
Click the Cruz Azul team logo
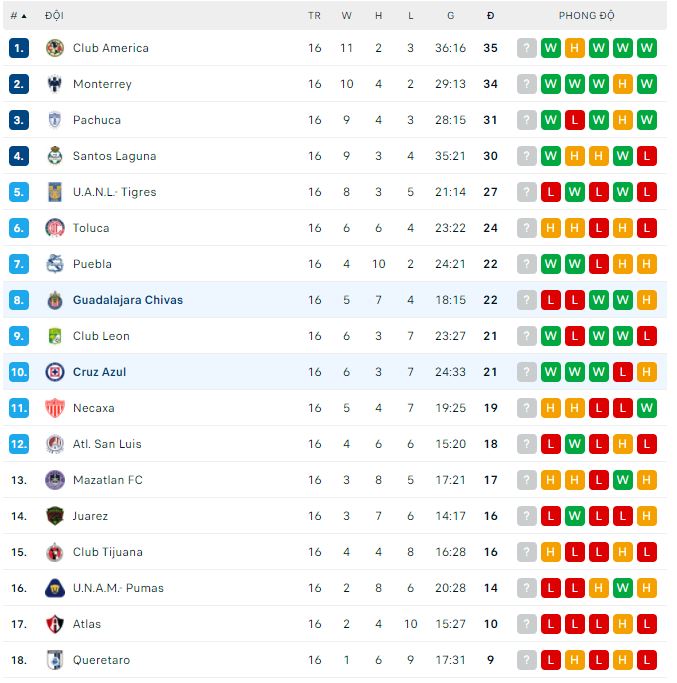point(55,372)
